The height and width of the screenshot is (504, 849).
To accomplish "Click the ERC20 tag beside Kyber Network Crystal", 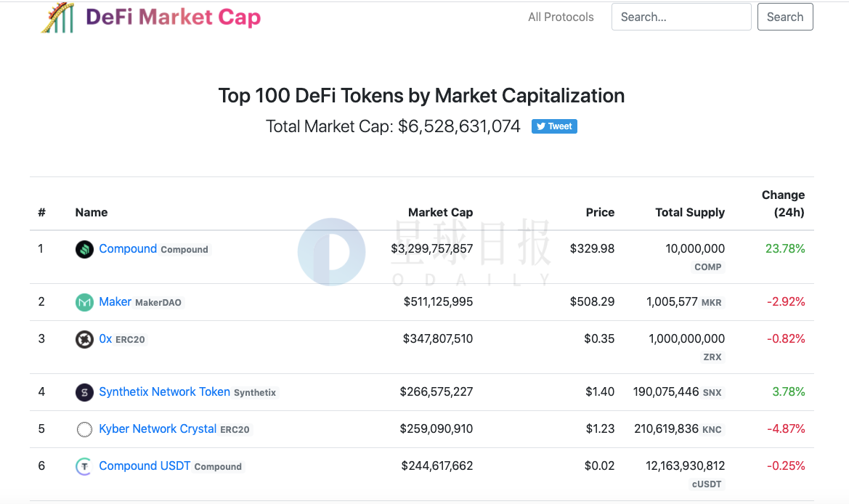I will coord(235,429).
